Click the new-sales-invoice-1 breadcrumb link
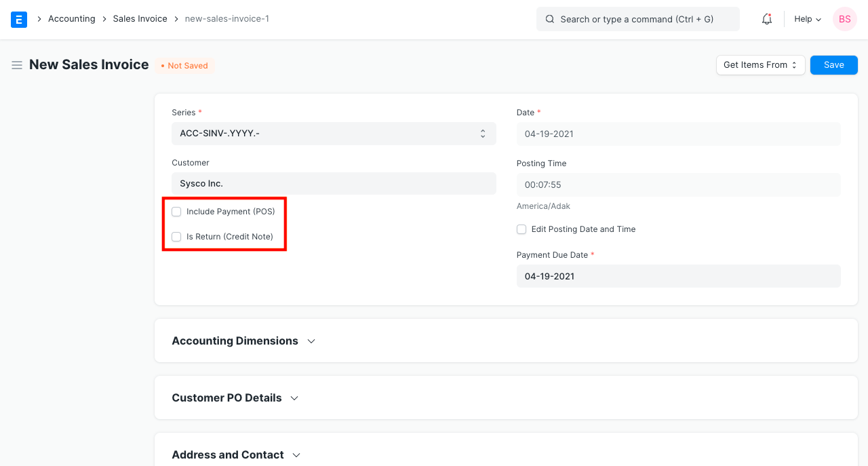Image resolution: width=868 pixels, height=466 pixels. pyautogui.click(x=226, y=18)
